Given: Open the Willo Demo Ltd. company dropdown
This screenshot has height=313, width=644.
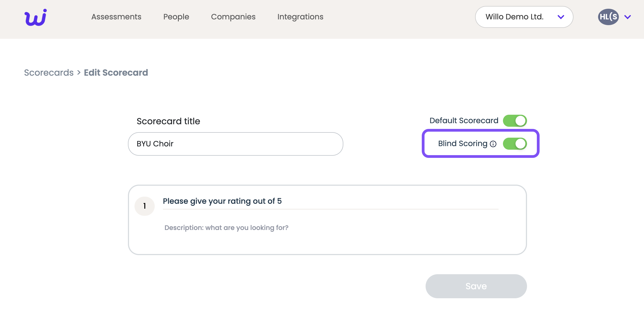Looking at the screenshot, I should [x=524, y=17].
